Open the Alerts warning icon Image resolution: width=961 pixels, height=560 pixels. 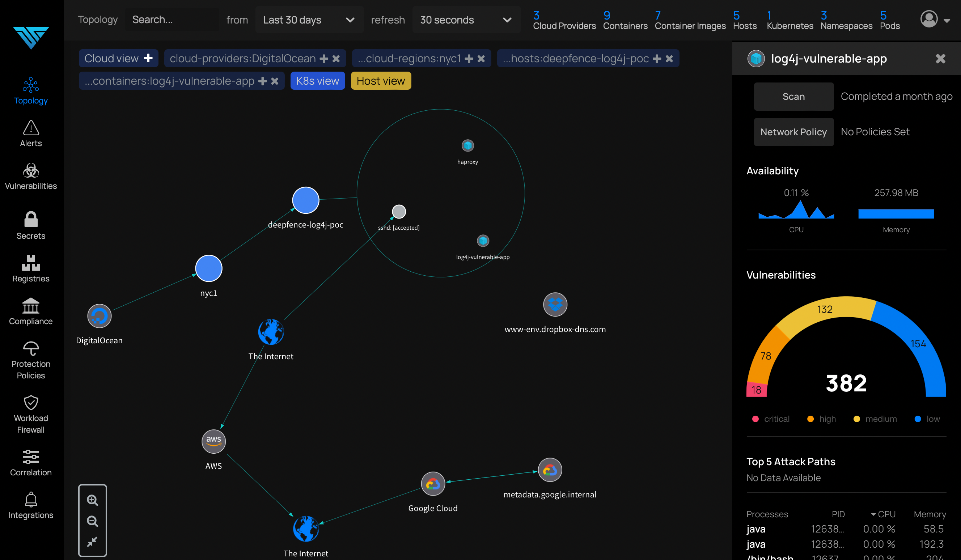(x=30, y=127)
